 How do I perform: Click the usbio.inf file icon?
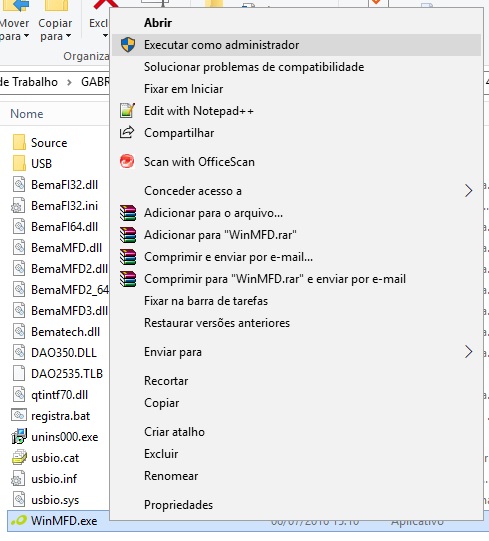click(x=18, y=479)
